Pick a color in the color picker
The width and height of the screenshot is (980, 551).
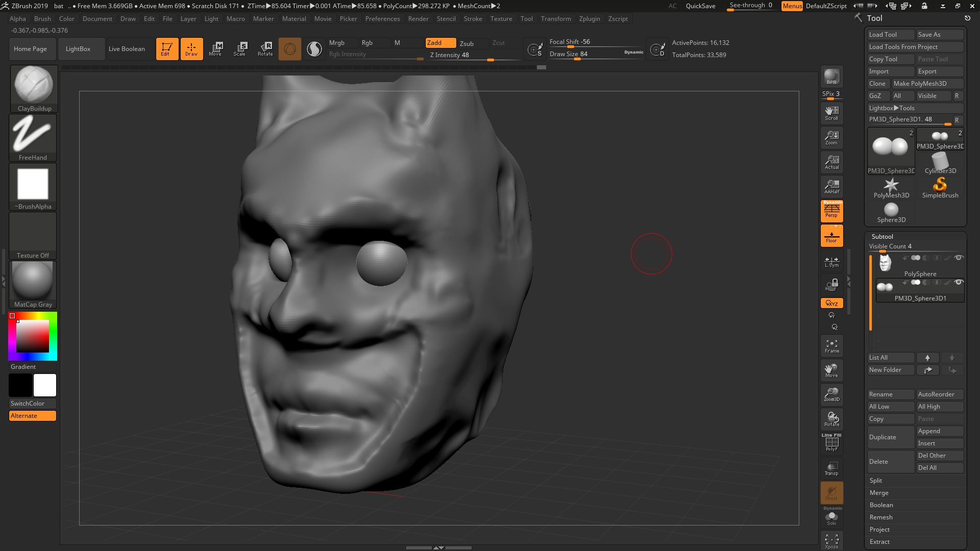click(x=33, y=336)
